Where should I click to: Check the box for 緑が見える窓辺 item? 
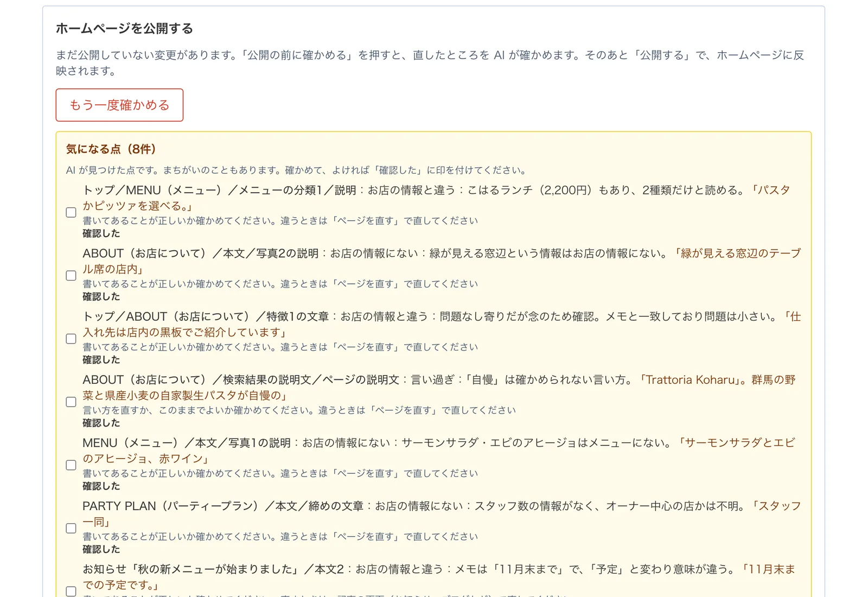[71, 276]
